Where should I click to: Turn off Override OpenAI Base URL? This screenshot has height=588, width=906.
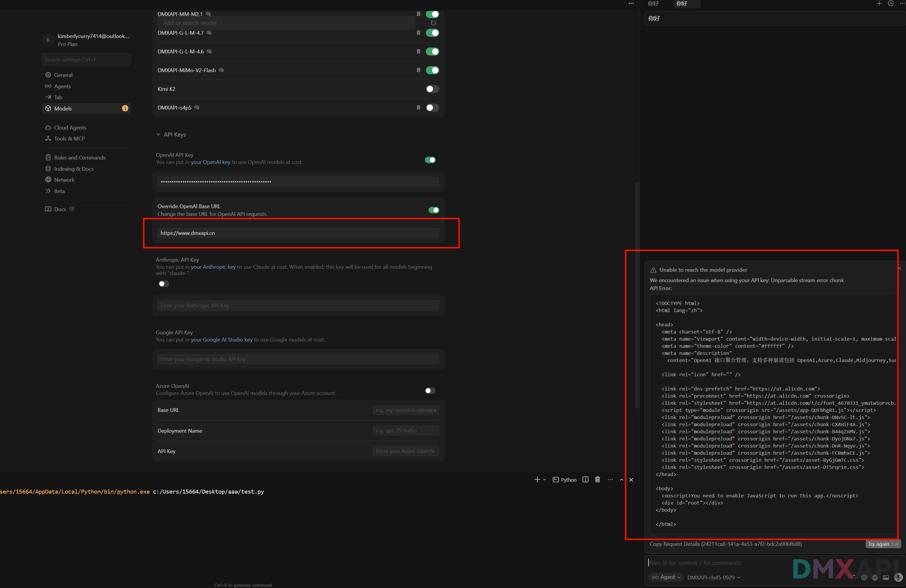[434, 210]
